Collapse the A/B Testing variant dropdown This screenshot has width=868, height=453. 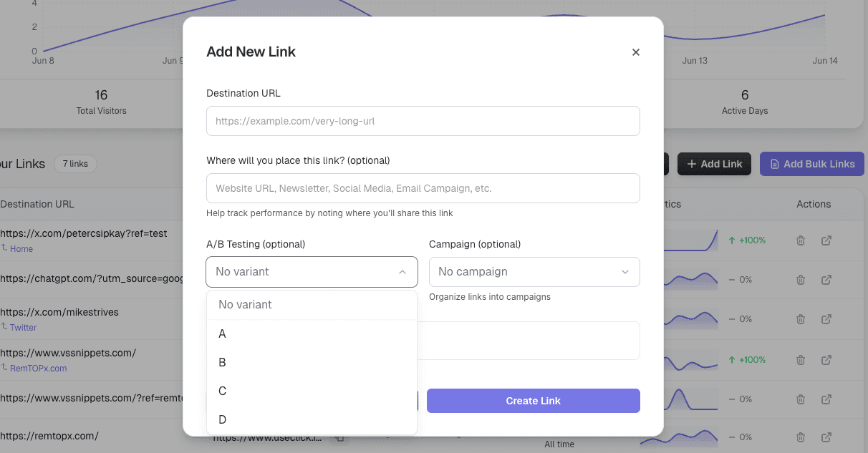(312, 272)
